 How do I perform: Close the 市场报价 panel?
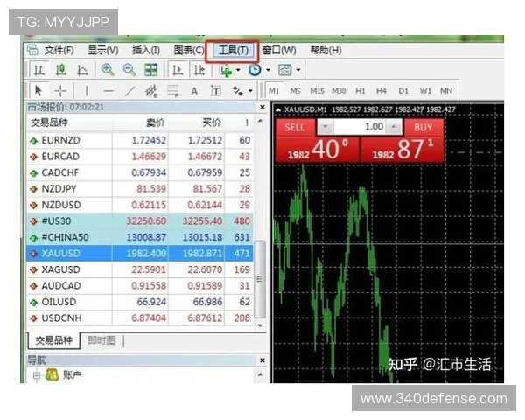point(262,107)
